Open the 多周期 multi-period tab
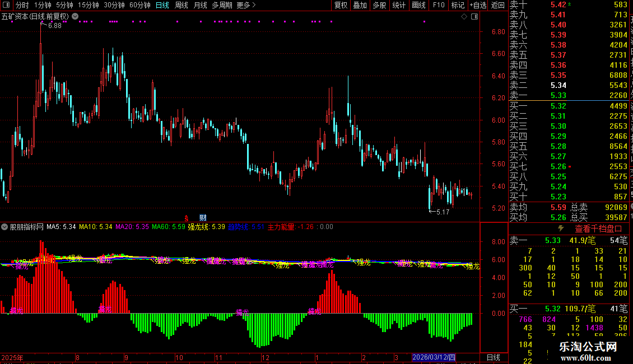 point(222,5)
